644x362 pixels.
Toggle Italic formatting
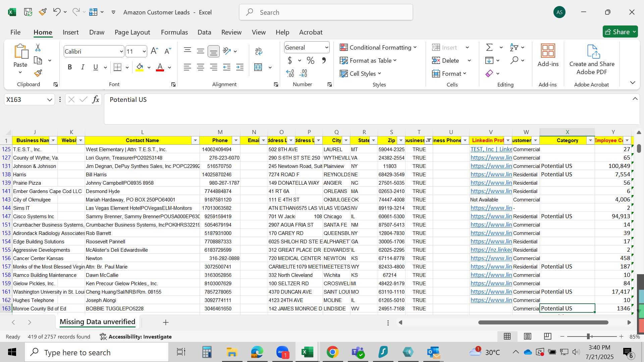(83, 67)
